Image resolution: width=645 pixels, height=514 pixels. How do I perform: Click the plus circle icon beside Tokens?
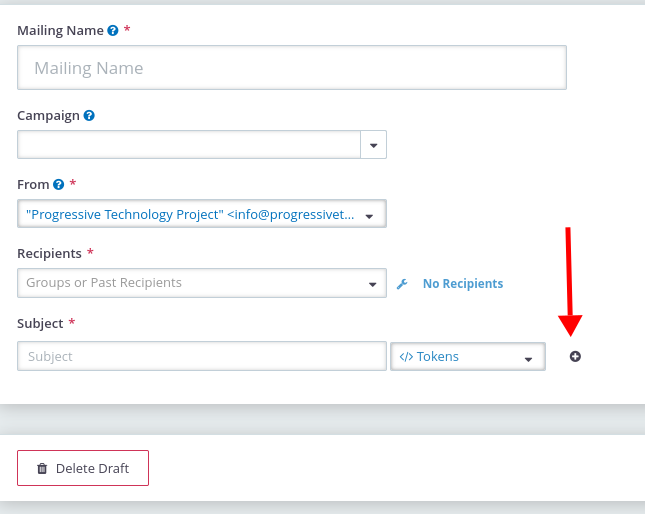coord(575,357)
